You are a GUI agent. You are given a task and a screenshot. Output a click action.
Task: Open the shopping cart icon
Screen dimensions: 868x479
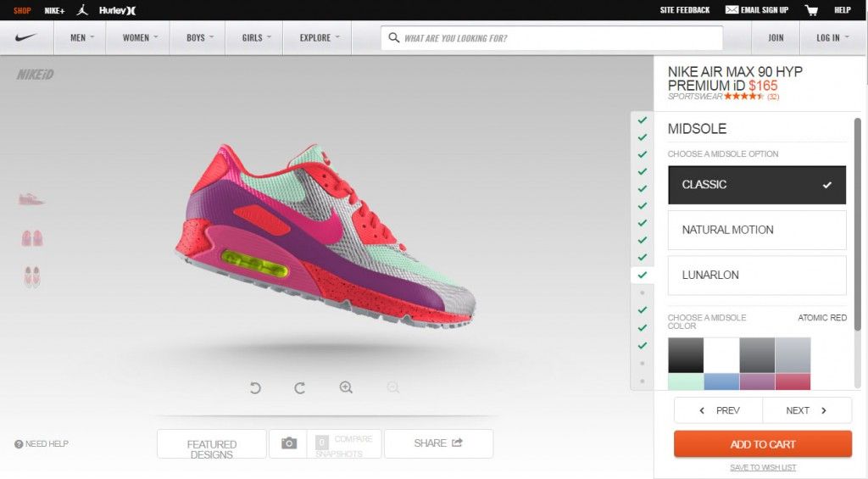(811, 10)
